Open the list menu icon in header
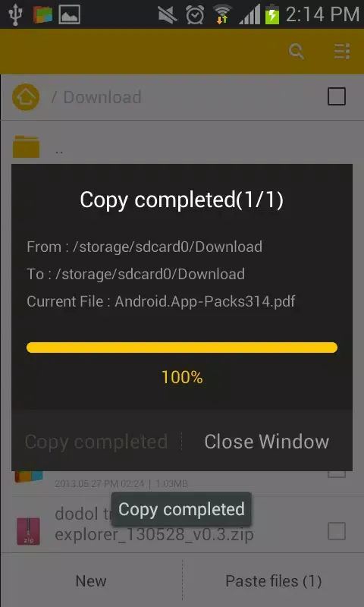The image size is (364, 607). pyautogui.click(x=342, y=51)
